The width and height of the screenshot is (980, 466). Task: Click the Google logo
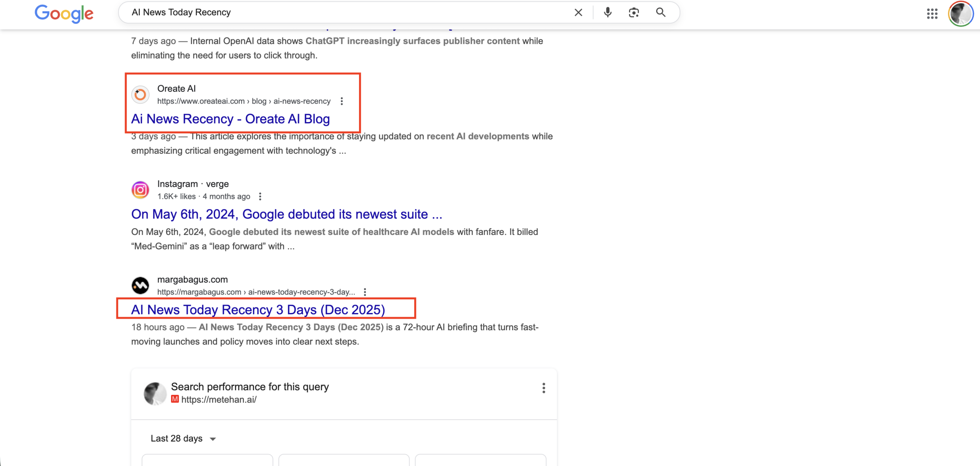(x=64, y=14)
